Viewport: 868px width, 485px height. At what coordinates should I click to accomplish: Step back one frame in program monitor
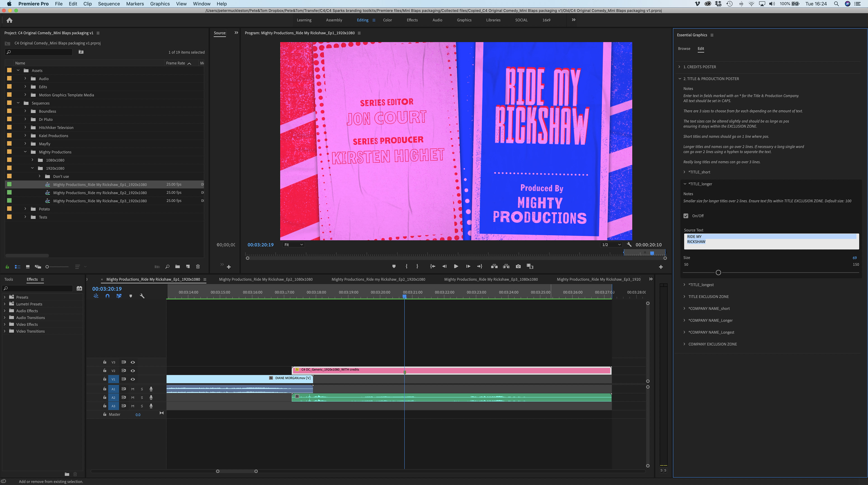pyautogui.click(x=444, y=266)
